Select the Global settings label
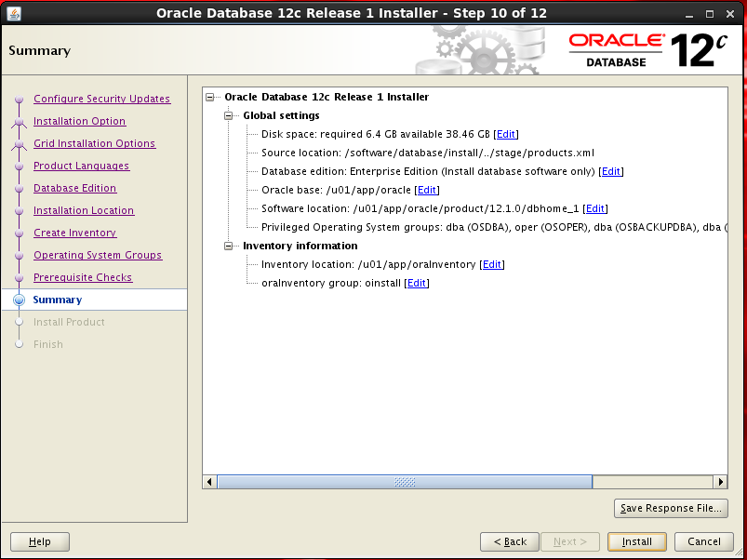 [x=281, y=115]
